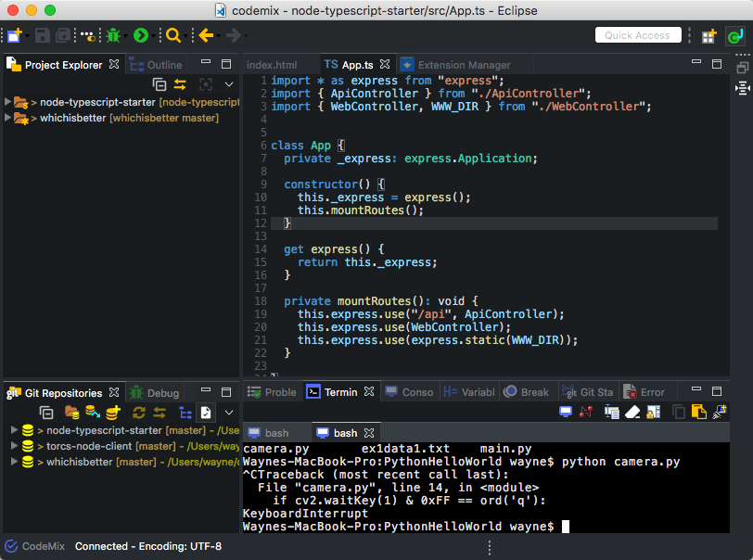Run the application with the green Run icon
The image size is (753, 560).
coord(140,35)
